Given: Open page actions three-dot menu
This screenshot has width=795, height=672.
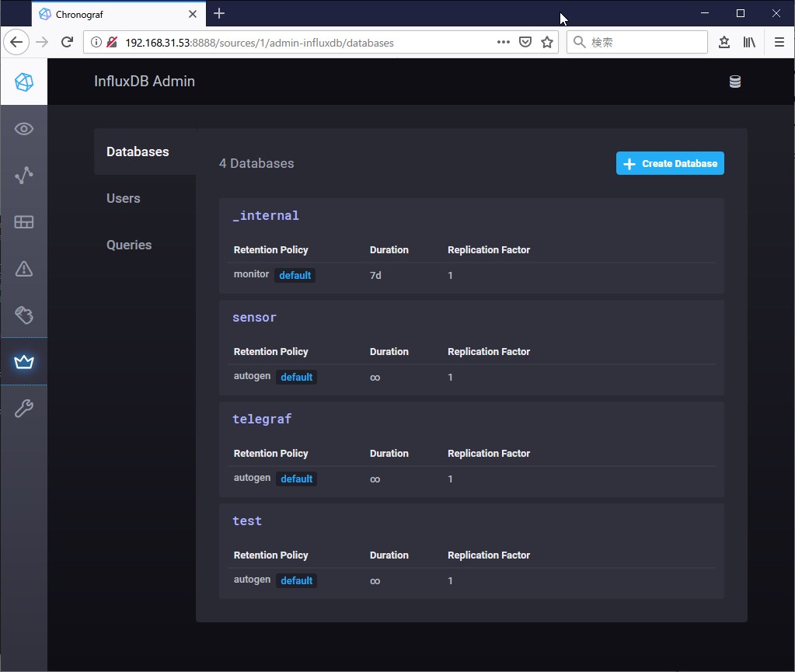Looking at the screenshot, I should pyautogui.click(x=503, y=42).
